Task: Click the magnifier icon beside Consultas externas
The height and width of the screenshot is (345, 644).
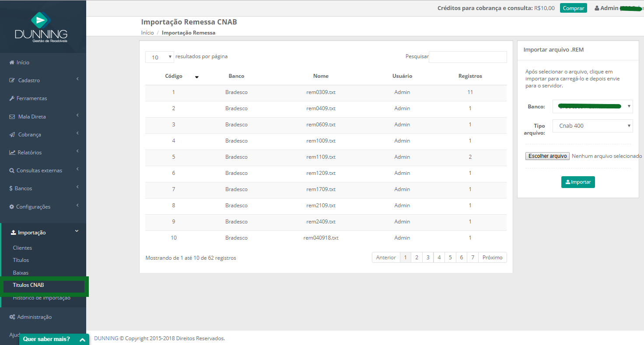Action: coord(12,171)
